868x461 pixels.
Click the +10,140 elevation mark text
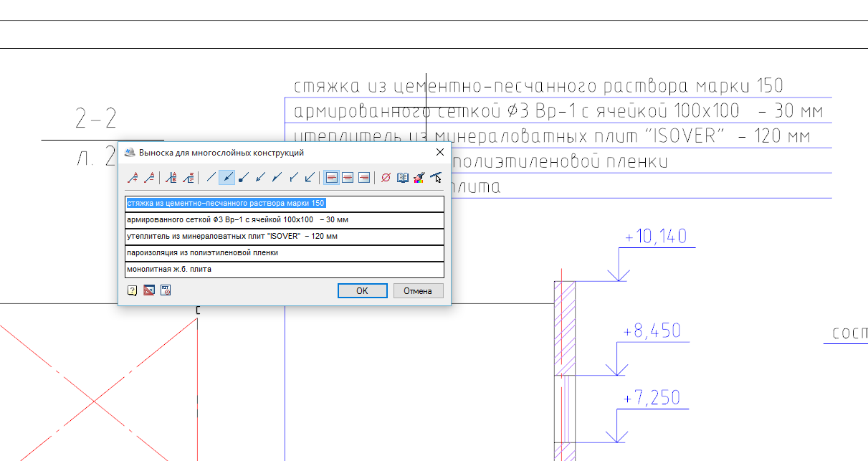click(x=656, y=237)
